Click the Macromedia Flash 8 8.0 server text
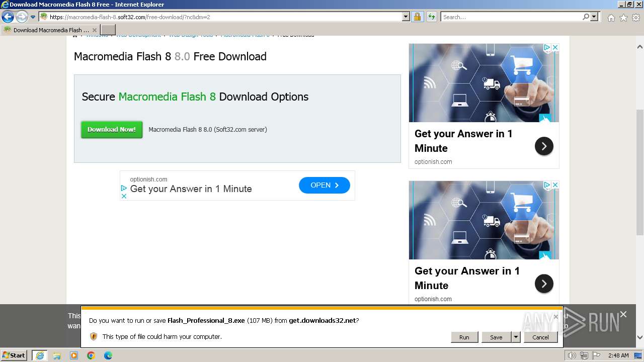Viewport: 644px width, 362px height. (x=208, y=129)
